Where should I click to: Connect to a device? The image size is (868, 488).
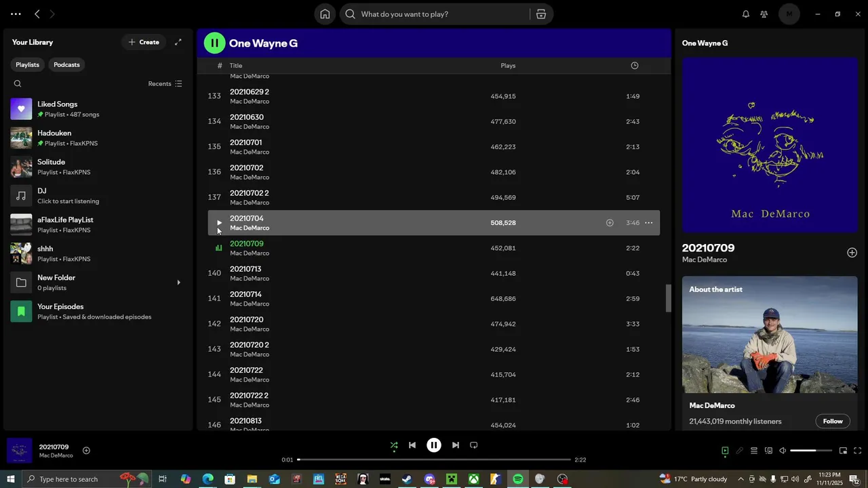tap(768, 451)
